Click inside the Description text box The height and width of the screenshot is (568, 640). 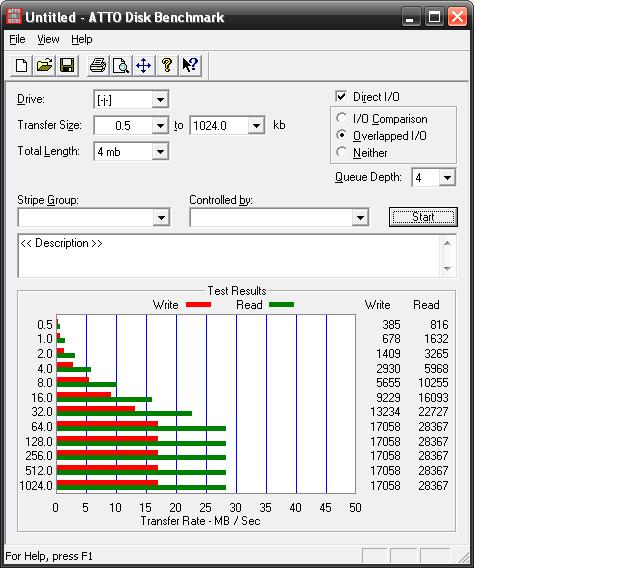(229, 256)
